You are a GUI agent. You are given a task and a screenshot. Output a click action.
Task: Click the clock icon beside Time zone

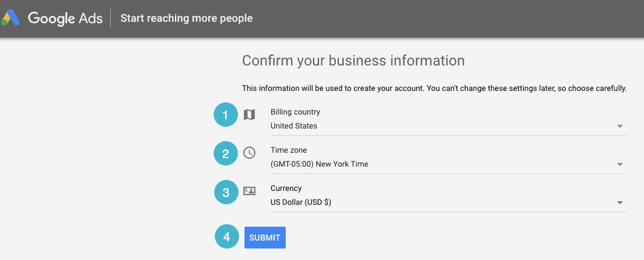click(249, 153)
